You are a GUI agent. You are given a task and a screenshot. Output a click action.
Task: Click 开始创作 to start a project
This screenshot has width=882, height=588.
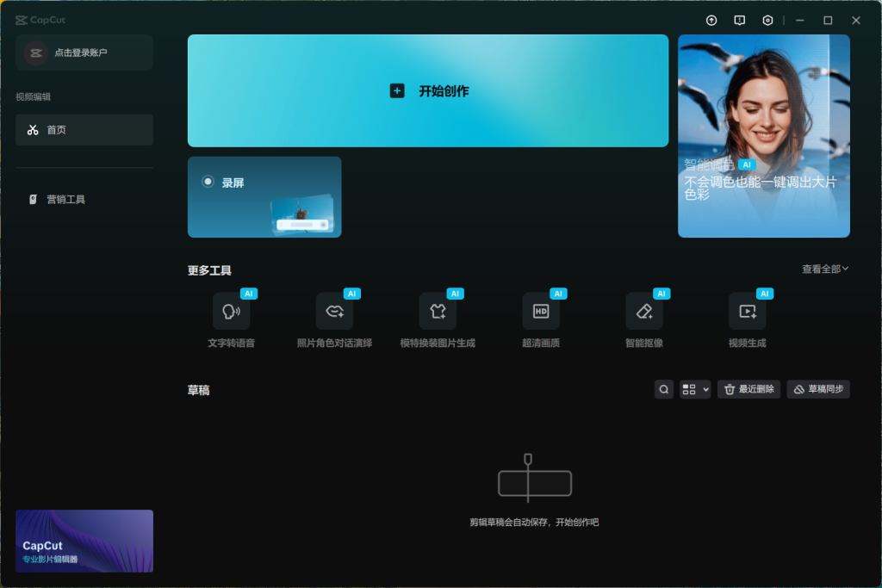point(428,90)
